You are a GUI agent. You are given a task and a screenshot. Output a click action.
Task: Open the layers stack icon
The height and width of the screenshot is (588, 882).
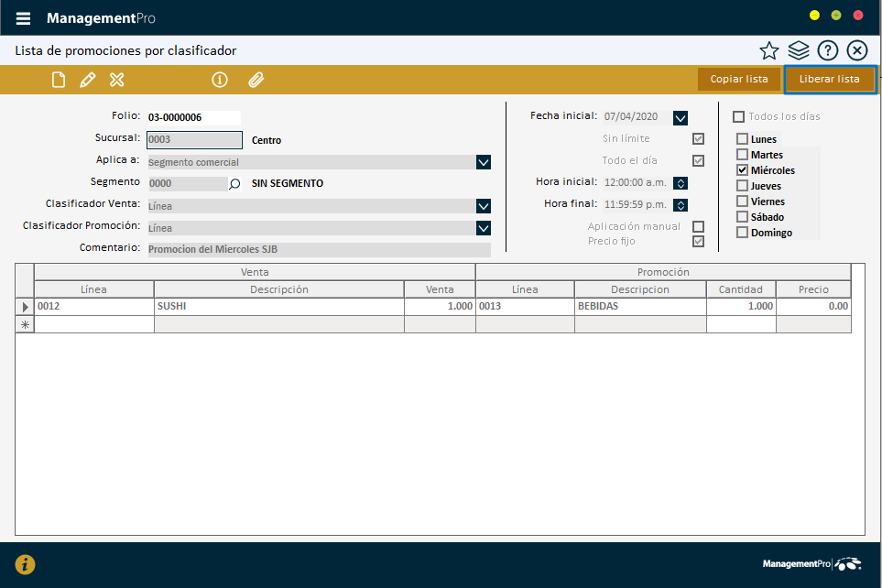point(798,50)
